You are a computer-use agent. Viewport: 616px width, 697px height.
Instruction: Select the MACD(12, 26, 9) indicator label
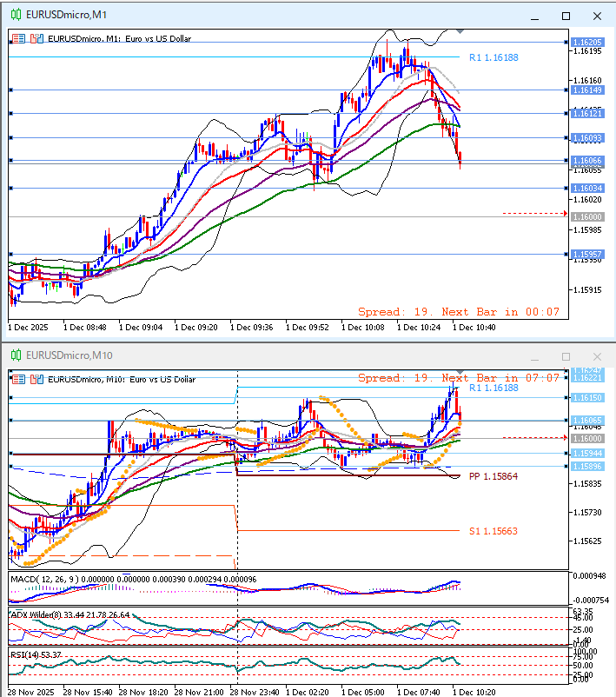coord(43,579)
